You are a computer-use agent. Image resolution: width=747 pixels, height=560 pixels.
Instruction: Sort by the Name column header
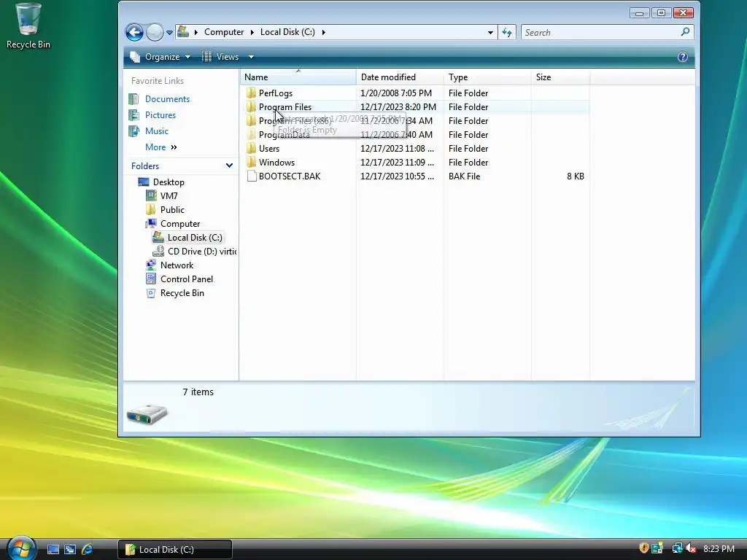298,77
